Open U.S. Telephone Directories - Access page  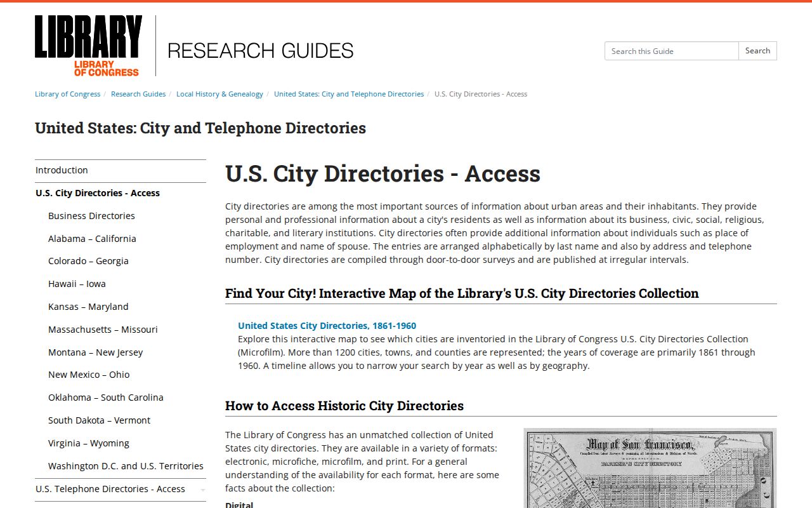[x=110, y=489]
